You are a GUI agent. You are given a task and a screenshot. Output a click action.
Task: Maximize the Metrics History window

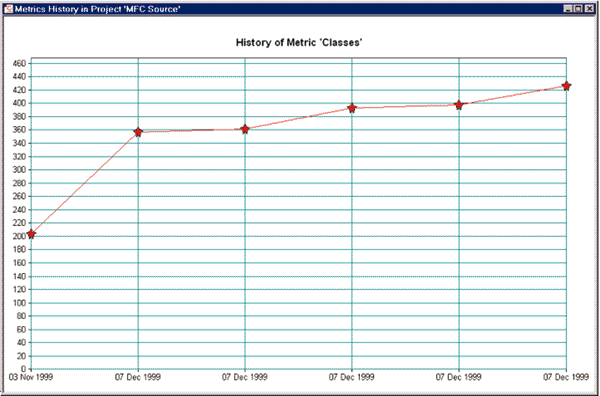[578, 8]
